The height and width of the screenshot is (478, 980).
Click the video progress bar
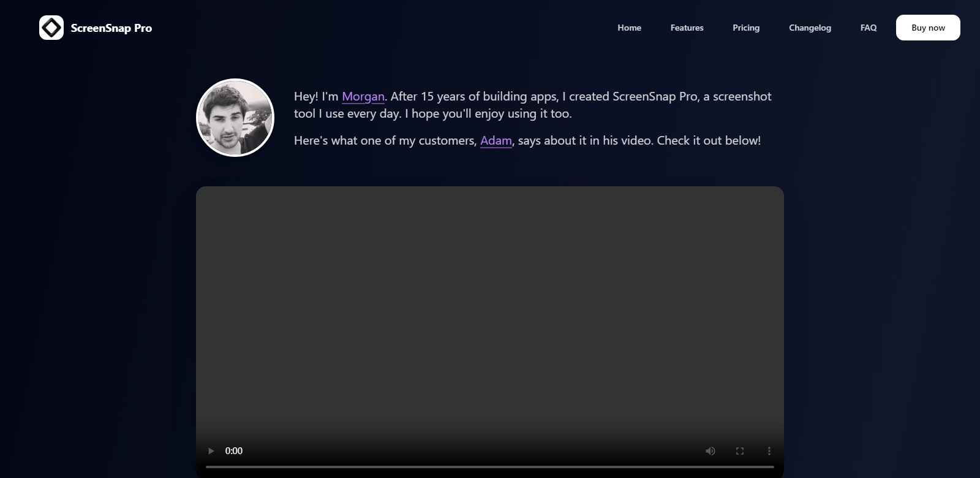(x=490, y=467)
